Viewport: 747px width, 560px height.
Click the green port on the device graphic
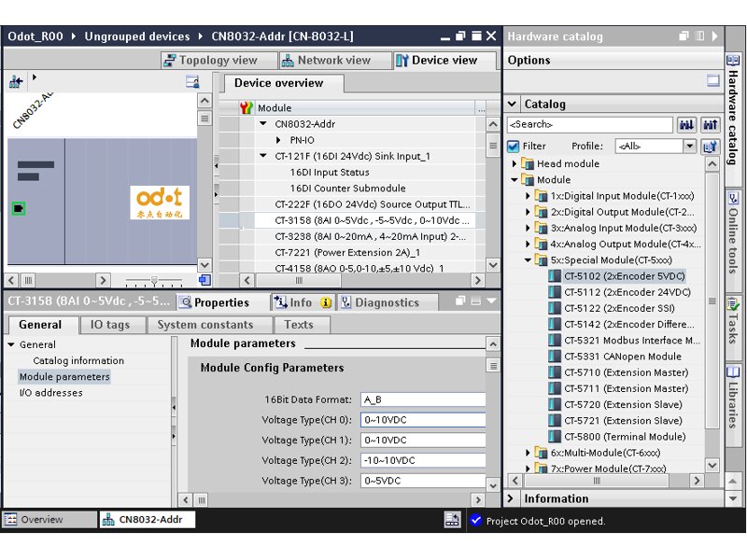point(18,208)
